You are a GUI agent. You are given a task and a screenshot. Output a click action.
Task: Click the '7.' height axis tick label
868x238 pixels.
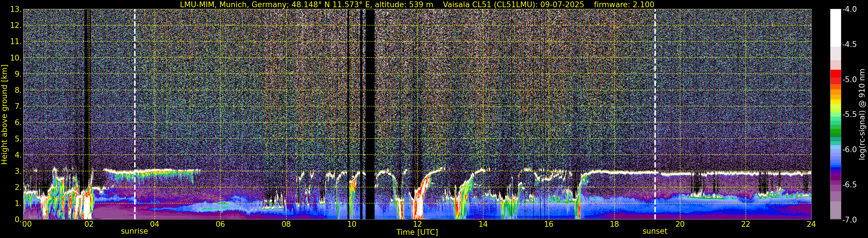tap(18, 107)
